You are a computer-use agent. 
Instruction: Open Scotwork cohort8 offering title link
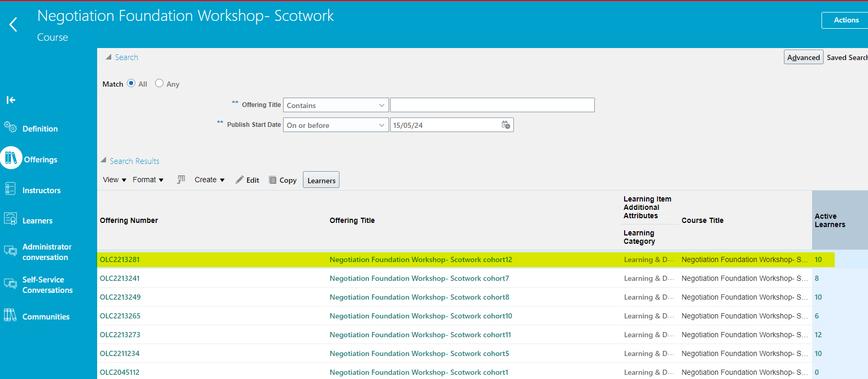pos(419,297)
